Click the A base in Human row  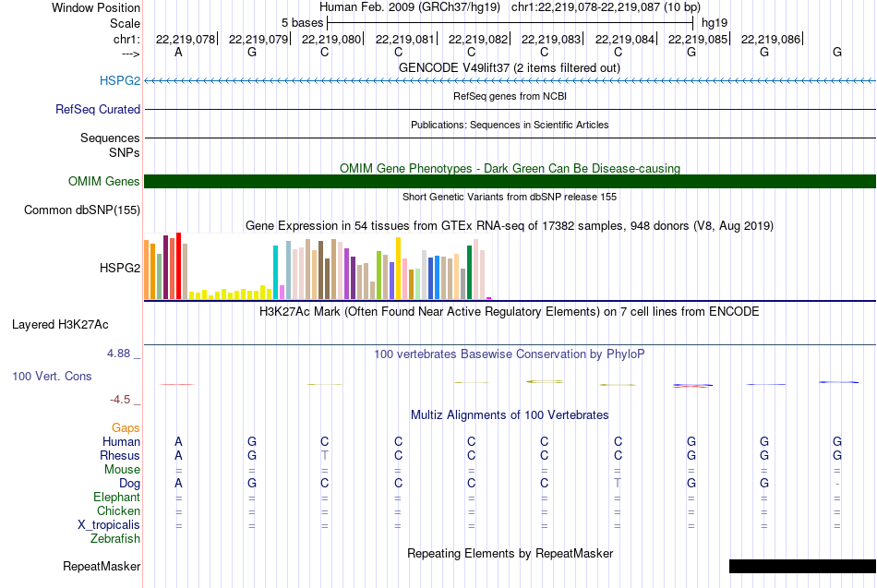(178, 441)
